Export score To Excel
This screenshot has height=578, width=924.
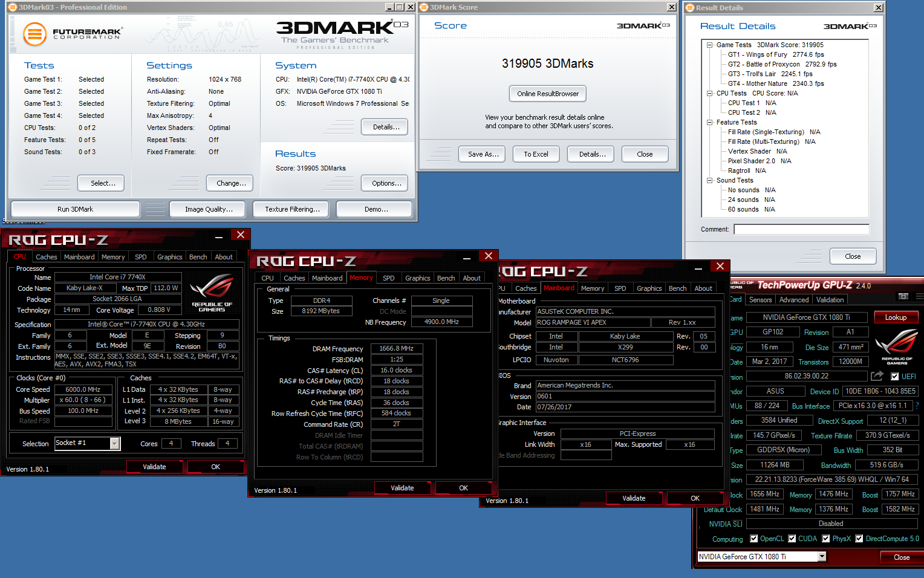[536, 154]
